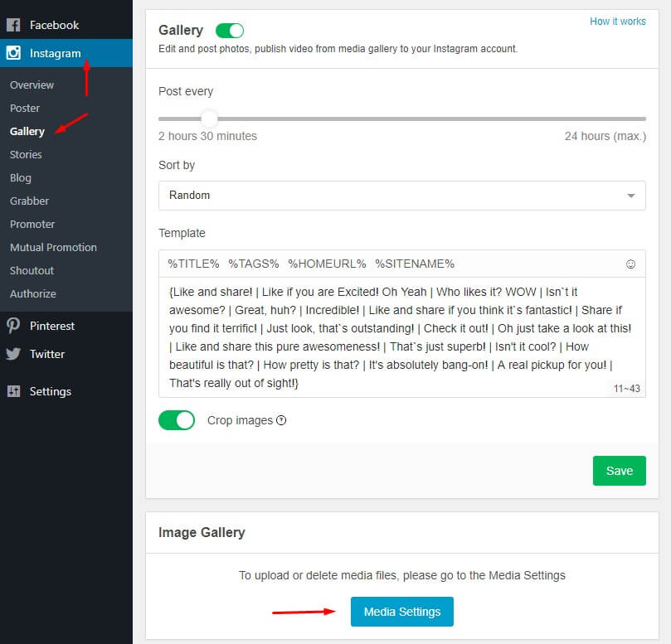Click the green Save button

(620, 471)
